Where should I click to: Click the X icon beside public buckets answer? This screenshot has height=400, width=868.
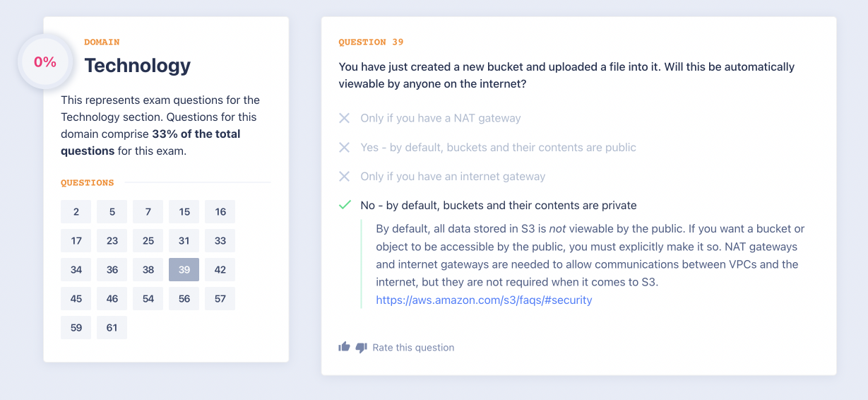pyautogui.click(x=345, y=147)
